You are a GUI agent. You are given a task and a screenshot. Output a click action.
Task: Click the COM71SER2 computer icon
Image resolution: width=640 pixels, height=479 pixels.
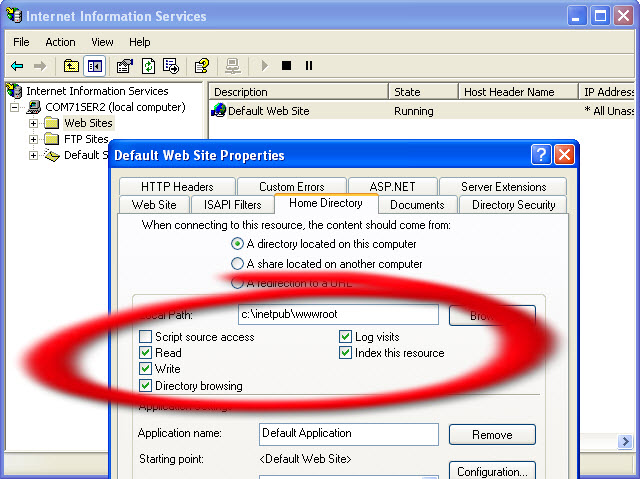(34, 107)
